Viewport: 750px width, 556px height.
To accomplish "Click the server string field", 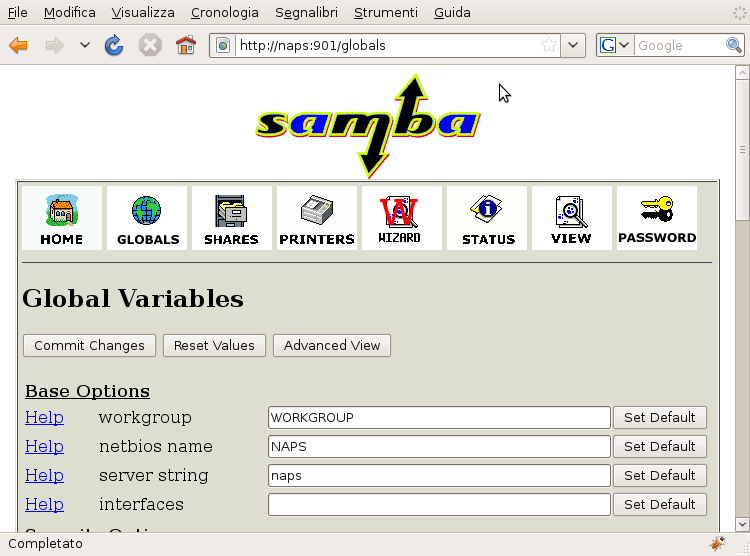I will click(x=439, y=476).
